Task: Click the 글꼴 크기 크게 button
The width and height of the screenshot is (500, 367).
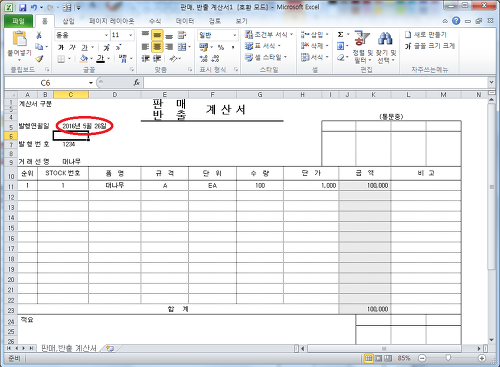Action: point(430,46)
